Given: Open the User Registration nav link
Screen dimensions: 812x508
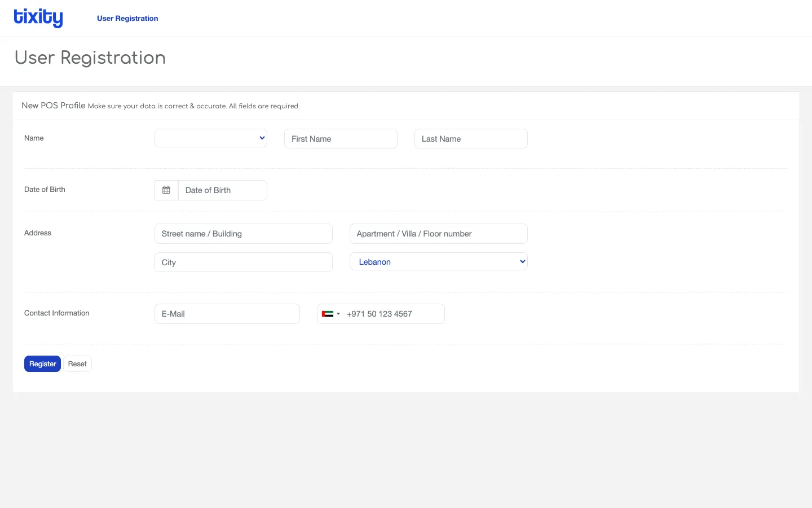Looking at the screenshot, I should (x=127, y=19).
